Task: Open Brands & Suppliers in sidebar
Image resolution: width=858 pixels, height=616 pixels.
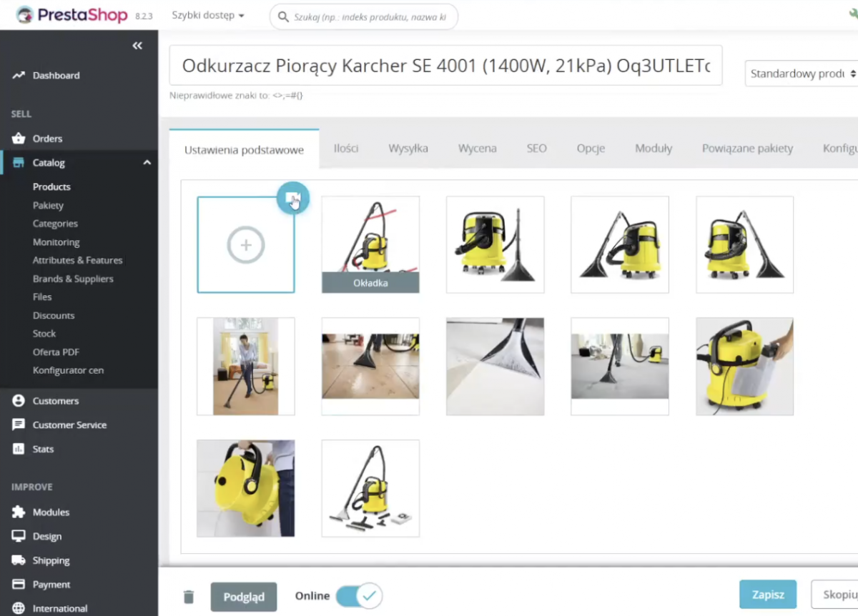Action: [73, 279]
